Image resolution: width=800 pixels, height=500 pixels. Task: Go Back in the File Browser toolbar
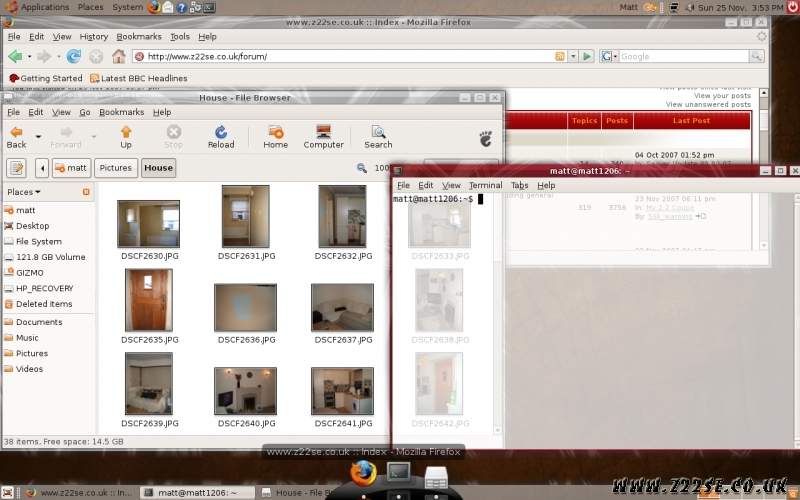click(16, 138)
